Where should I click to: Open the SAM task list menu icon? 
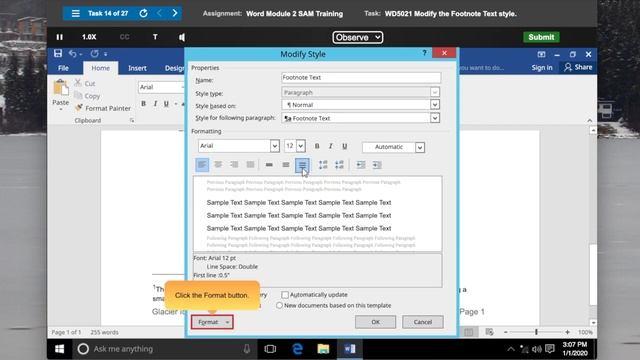(x=76, y=13)
